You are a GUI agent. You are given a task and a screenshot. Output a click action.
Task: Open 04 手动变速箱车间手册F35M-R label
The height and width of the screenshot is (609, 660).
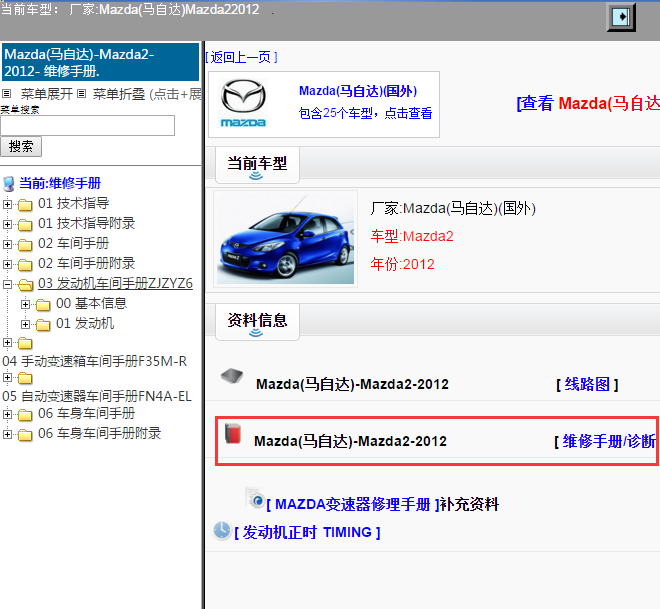click(x=95, y=362)
